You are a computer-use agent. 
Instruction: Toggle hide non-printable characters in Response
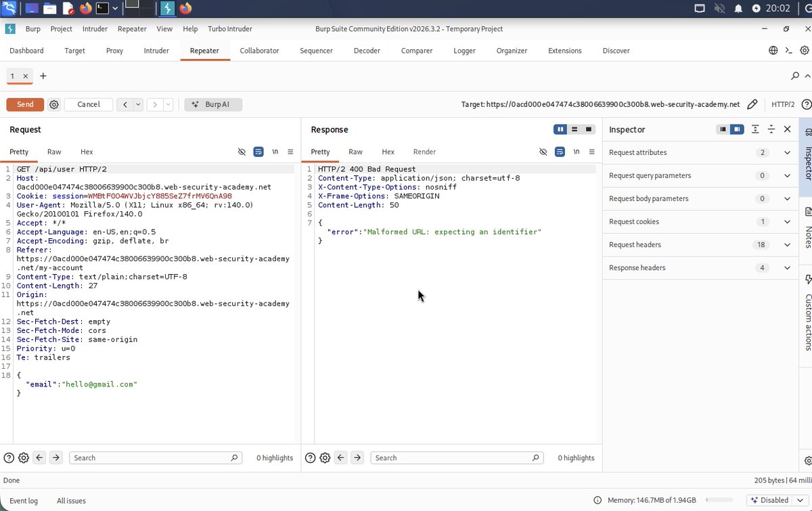coord(543,152)
